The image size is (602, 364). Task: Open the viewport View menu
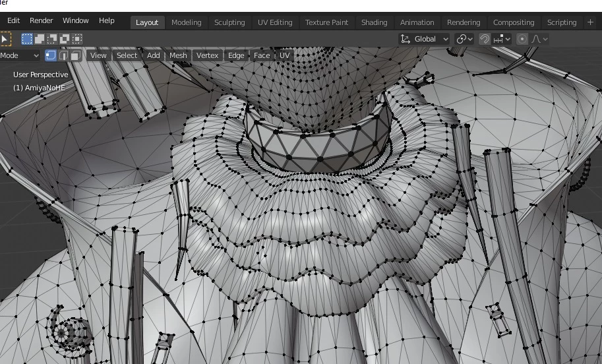pyautogui.click(x=98, y=55)
